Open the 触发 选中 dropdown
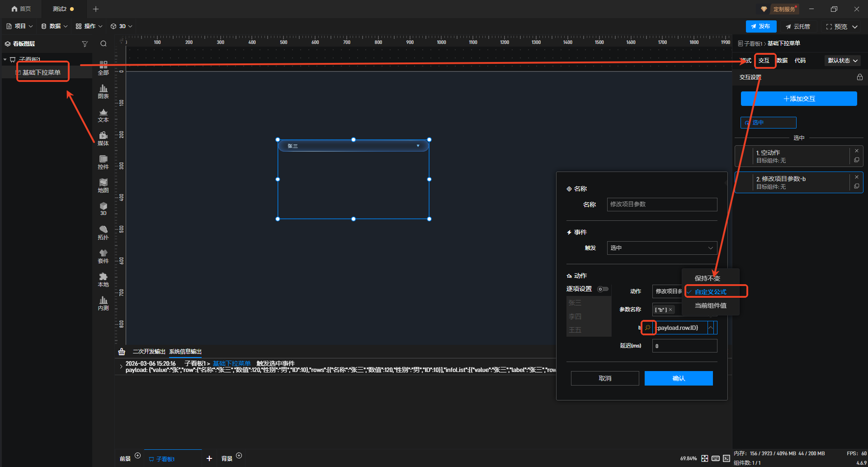The image size is (868, 467). pyautogui.click(x=661, y=248)
